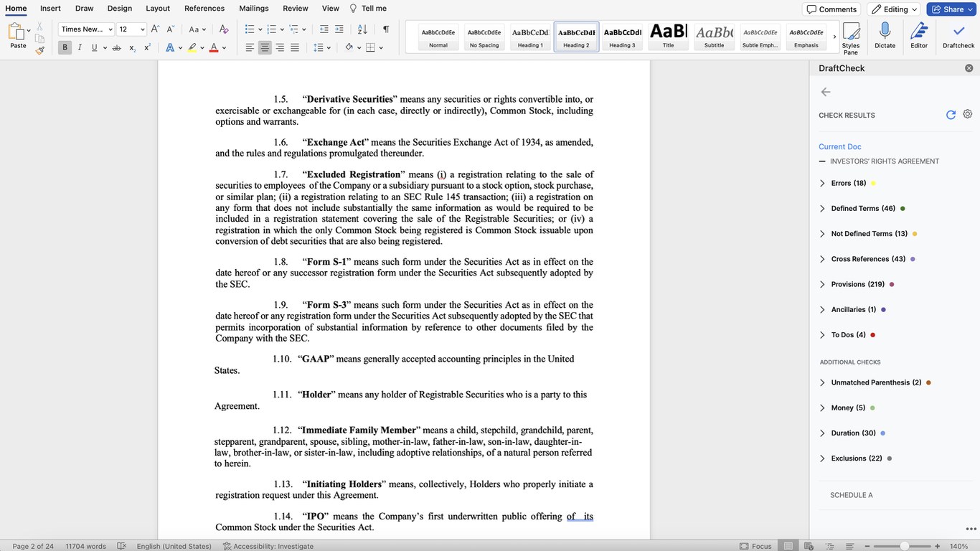Click Accessibility: Investigate in status bar

click(x=268, y=546)
